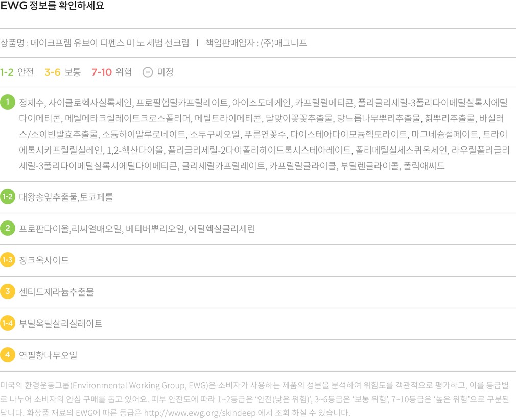Click the EWG 정보를 확인하세요 heading
This screenshot has height=420, width=516.
pos(52,7)
